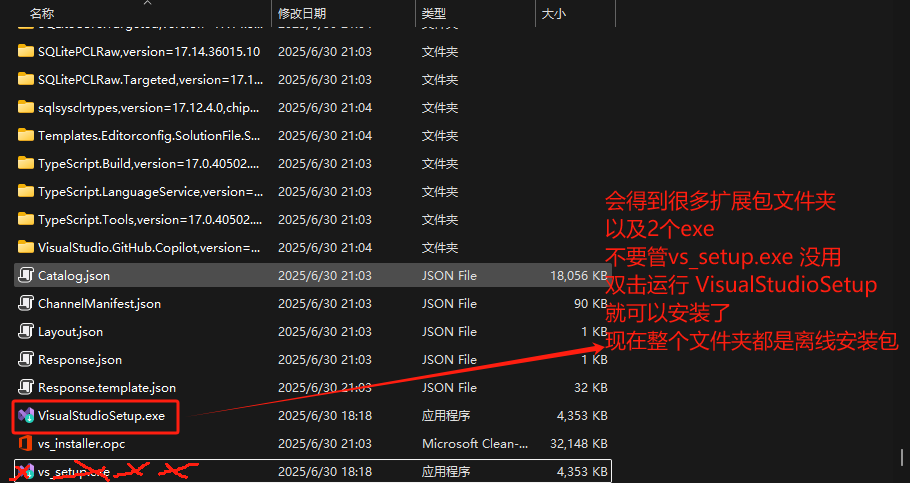Viewport: 910px width, 483px height.
Task: Select the Layout.json file name
Action: point(70,331)
